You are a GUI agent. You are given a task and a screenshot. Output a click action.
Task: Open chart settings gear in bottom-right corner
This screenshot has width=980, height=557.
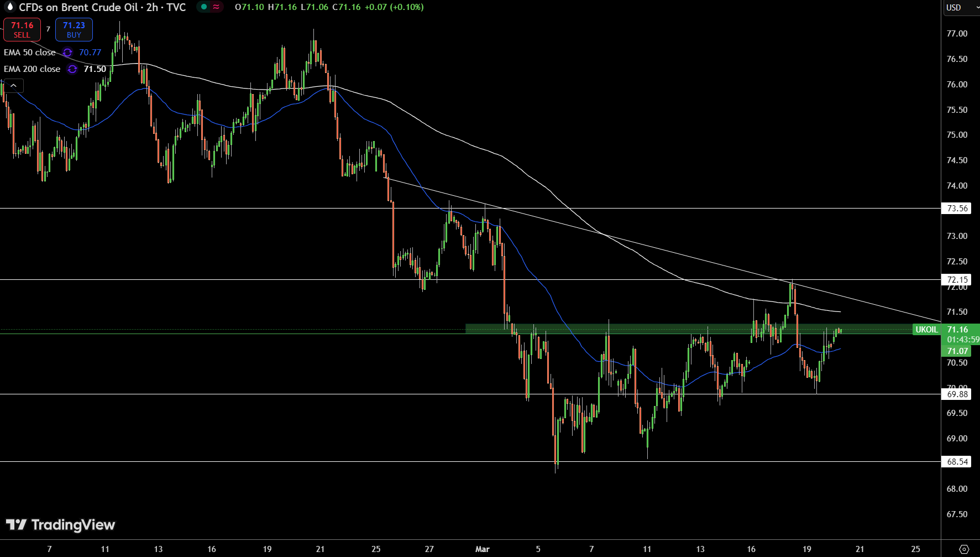[964, 549]
